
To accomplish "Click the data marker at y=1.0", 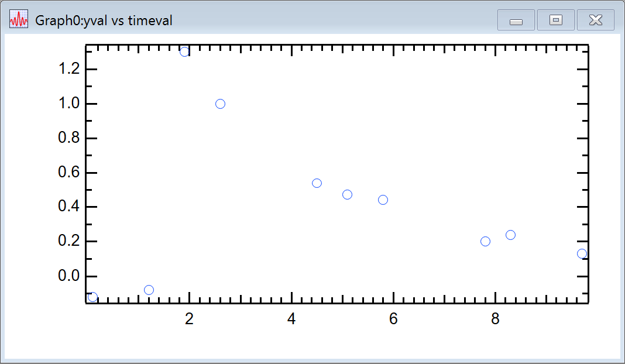I will [220, 104].
